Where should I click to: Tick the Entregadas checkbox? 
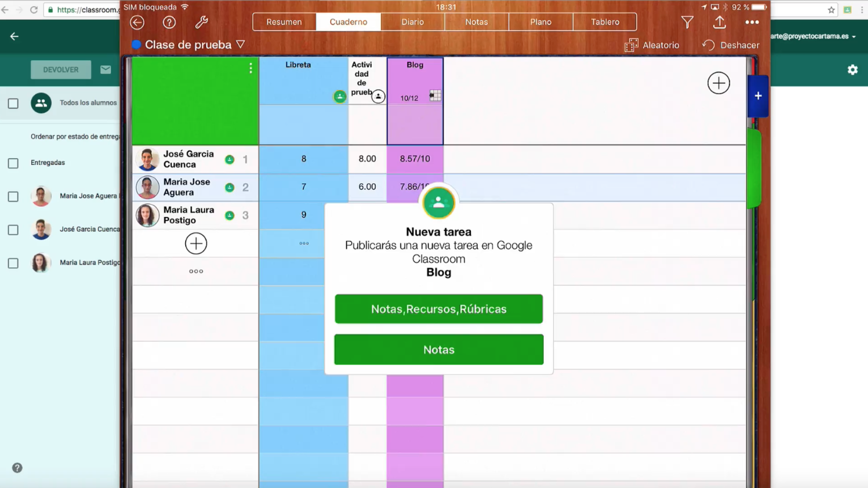coord(13,163)
